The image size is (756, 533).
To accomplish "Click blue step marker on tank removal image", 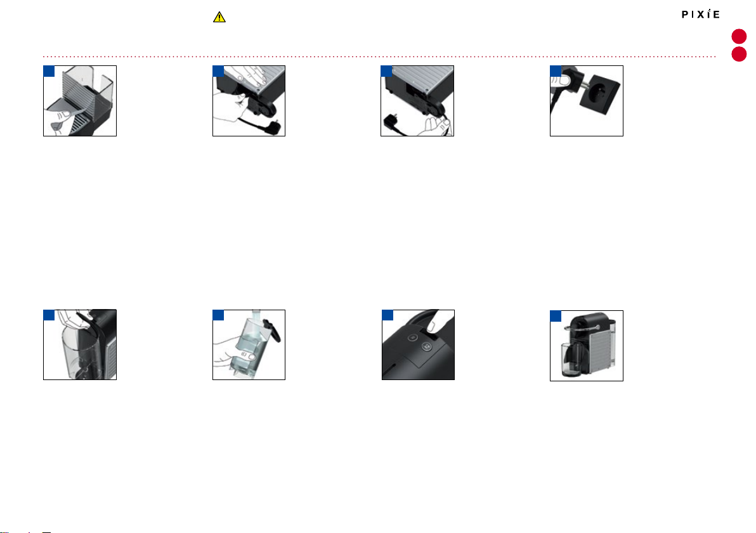I will (49, 315).
